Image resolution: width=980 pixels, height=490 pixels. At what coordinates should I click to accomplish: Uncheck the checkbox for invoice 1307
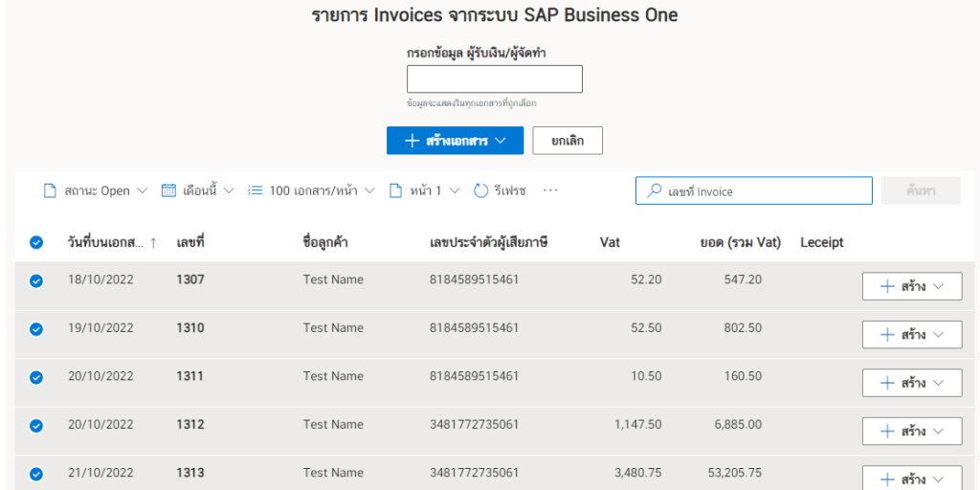tap(36, 280)
